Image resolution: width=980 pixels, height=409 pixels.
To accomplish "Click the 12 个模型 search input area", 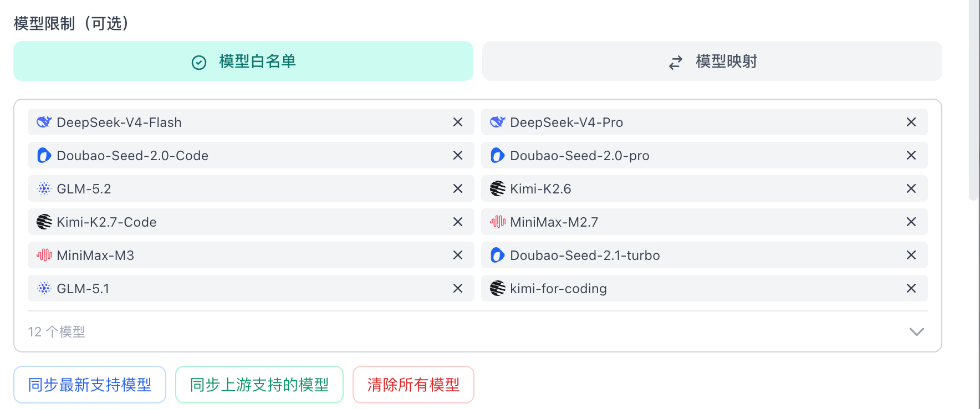I will point(466,331).
